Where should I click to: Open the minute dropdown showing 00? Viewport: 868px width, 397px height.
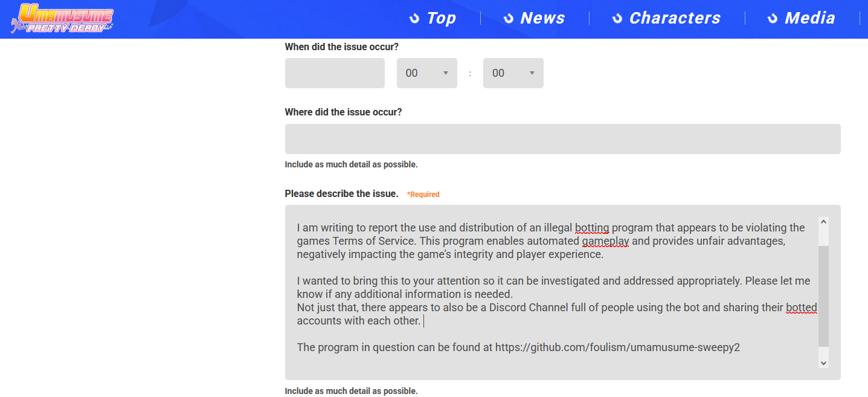[513, 73]
